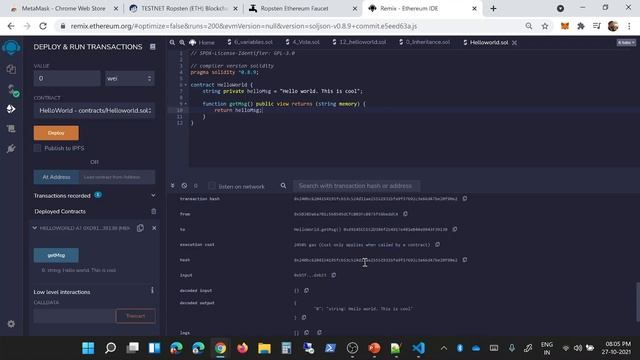The height and width of the screenshot is (360, 640).
Task: Focus the CALLDATA input field
Action: (x=74, y=316)
